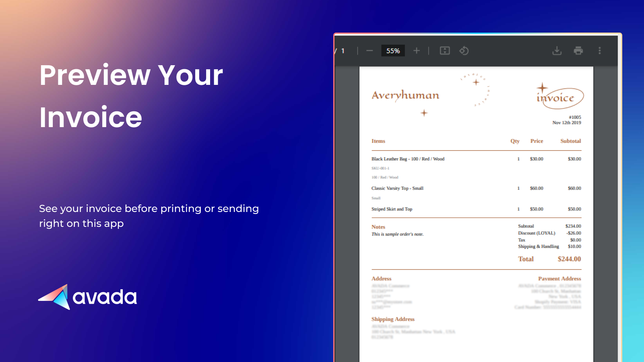Click SKU-001-1 text
This screenshot has width=644, height=362.
tap(380, 169)
